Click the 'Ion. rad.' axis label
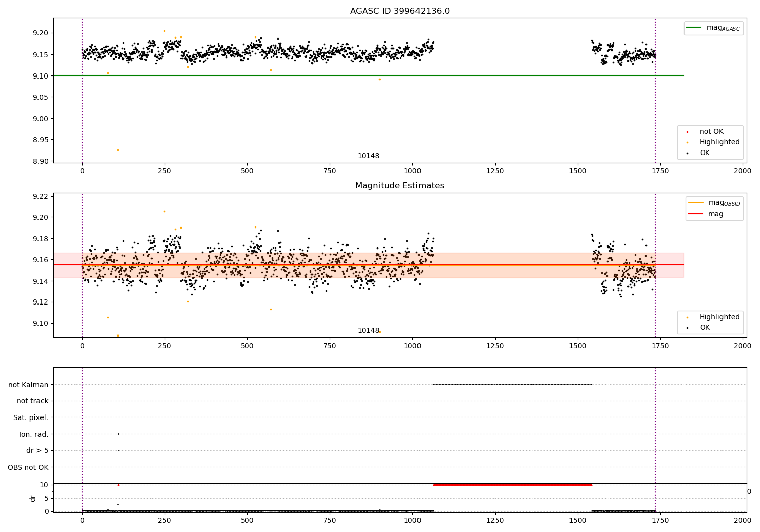 pyautogui.click(x=34, y=434)
